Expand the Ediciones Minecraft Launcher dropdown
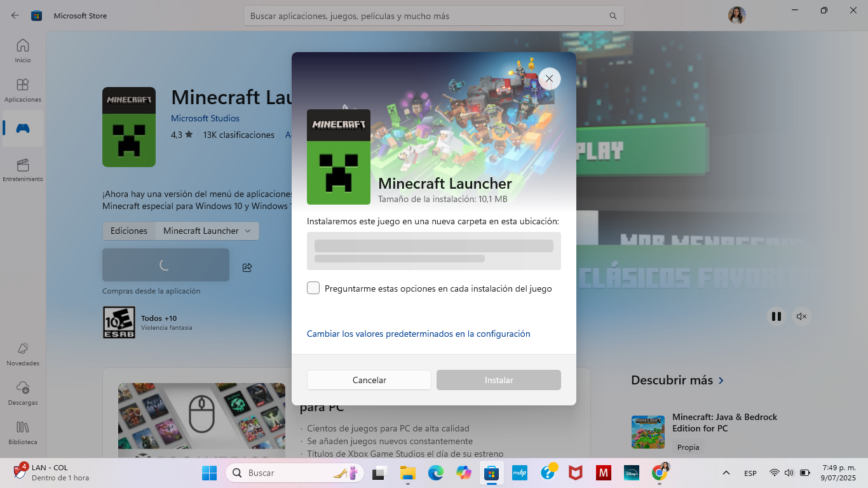This screenshot has width=868, height=488. tap(207, 231)
